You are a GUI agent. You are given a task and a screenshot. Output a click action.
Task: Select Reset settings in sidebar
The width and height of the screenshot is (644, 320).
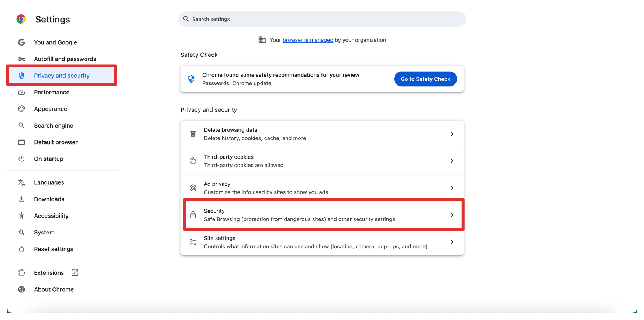[54, 249]
